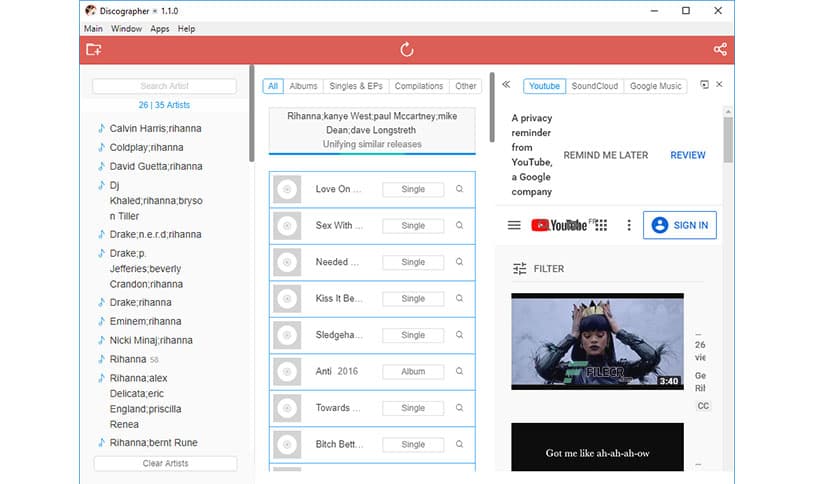
Task: Click search magnifier next to Anti album
Action: coord(459,371)
